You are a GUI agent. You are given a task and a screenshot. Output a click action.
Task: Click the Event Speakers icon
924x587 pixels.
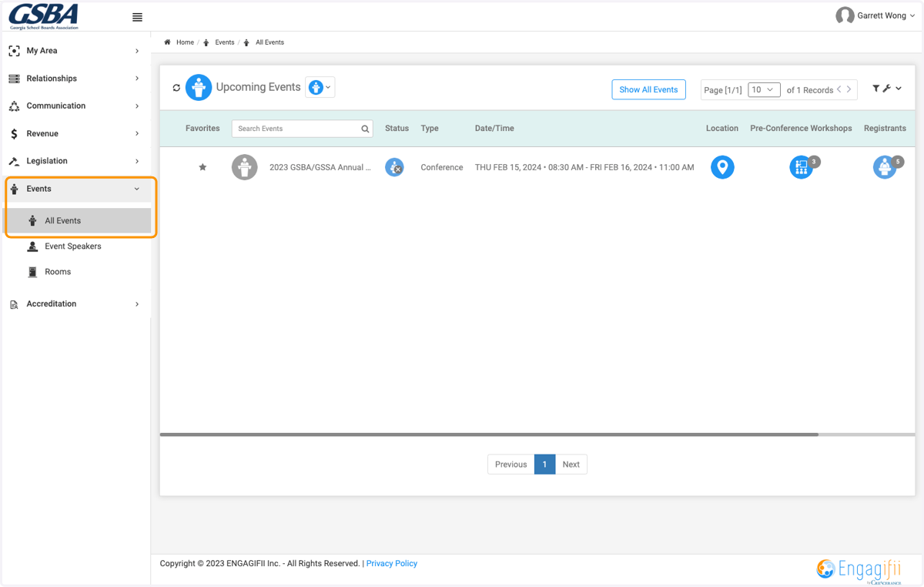(32, 247)
